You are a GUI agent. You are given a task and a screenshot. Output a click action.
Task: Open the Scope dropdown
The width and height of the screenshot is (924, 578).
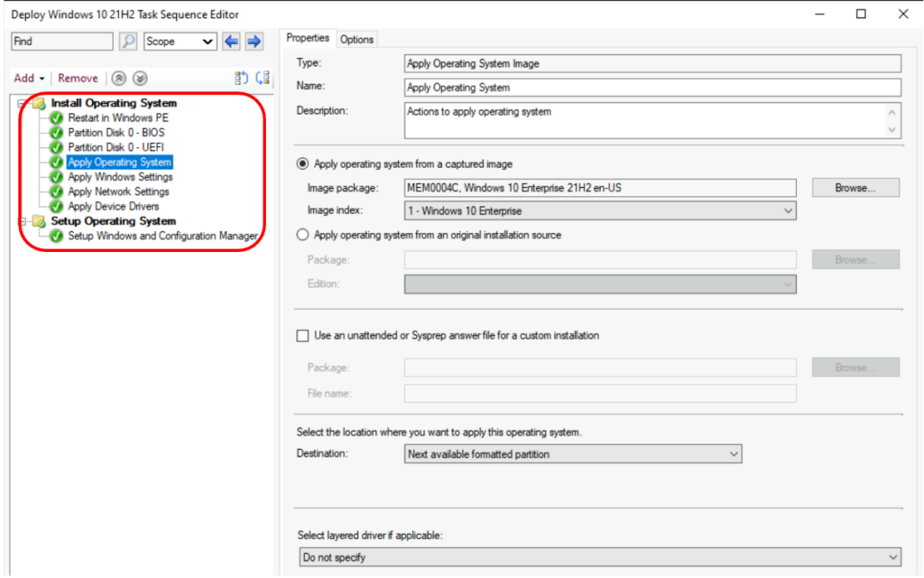(x=180, y=42)
